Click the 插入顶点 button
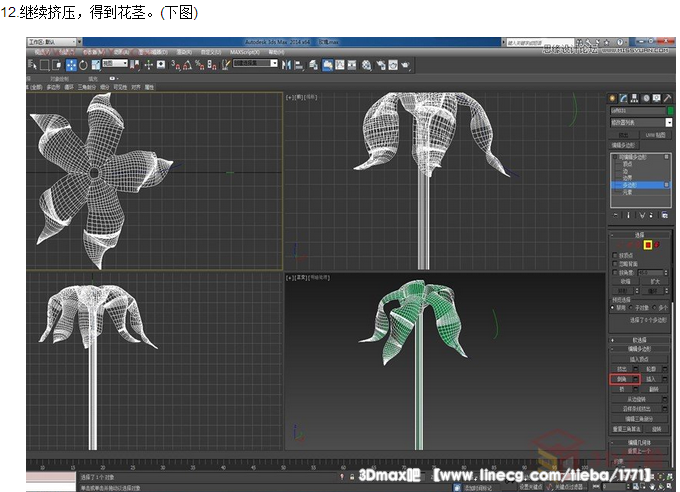The image size is (680, 492). coord(639,359)
